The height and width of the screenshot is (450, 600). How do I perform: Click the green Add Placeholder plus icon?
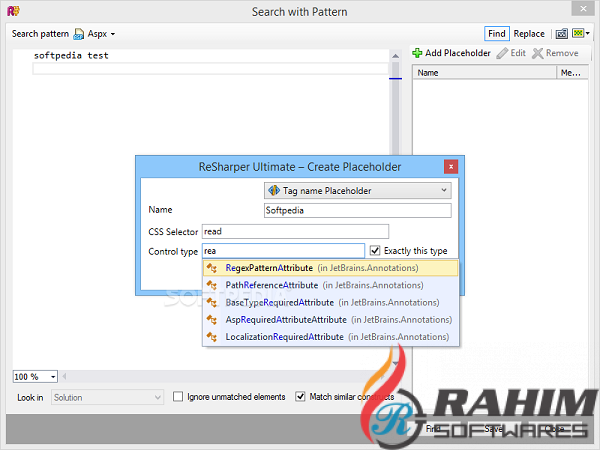[417, 53]
